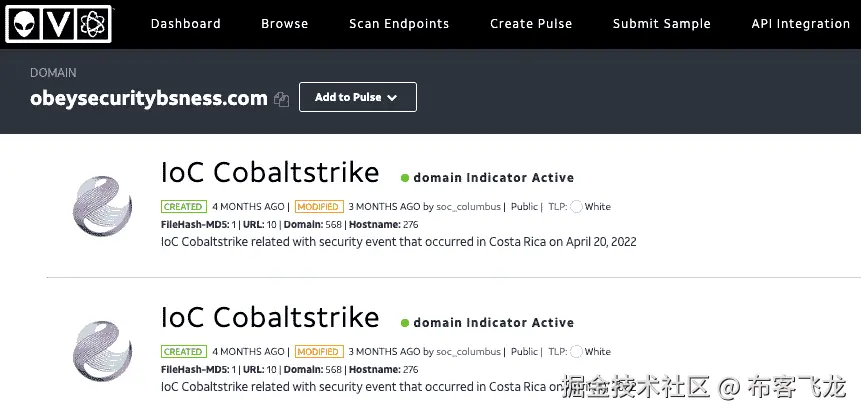
Task: Open the Browse menu item
Action: point(284,24)
